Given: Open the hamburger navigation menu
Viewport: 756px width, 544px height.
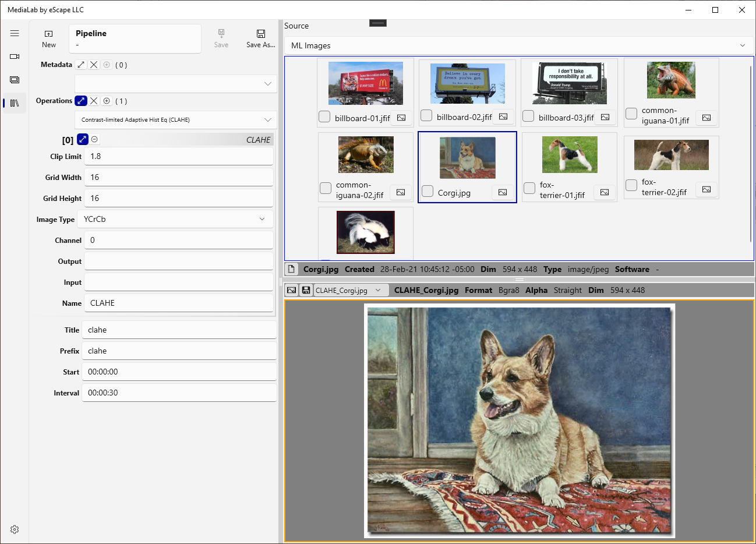Looking at the screenshot, I should tap(15, 33).
